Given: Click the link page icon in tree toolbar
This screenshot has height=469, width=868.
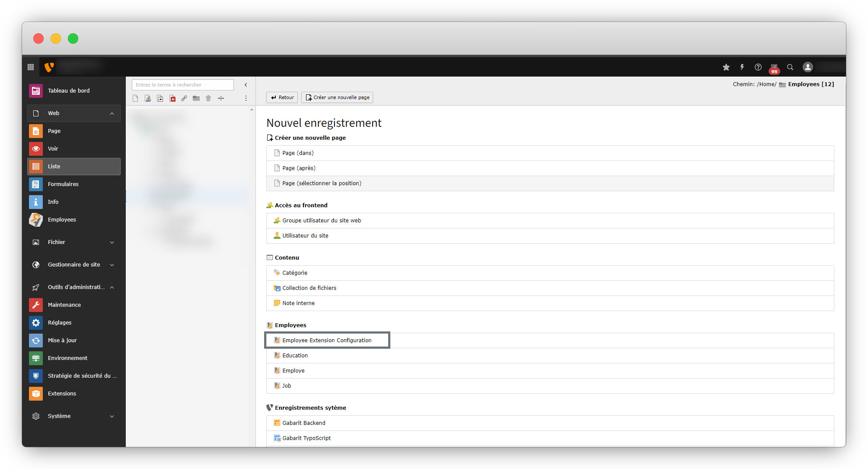Looking at the screenshot, I should click(184, 99).
